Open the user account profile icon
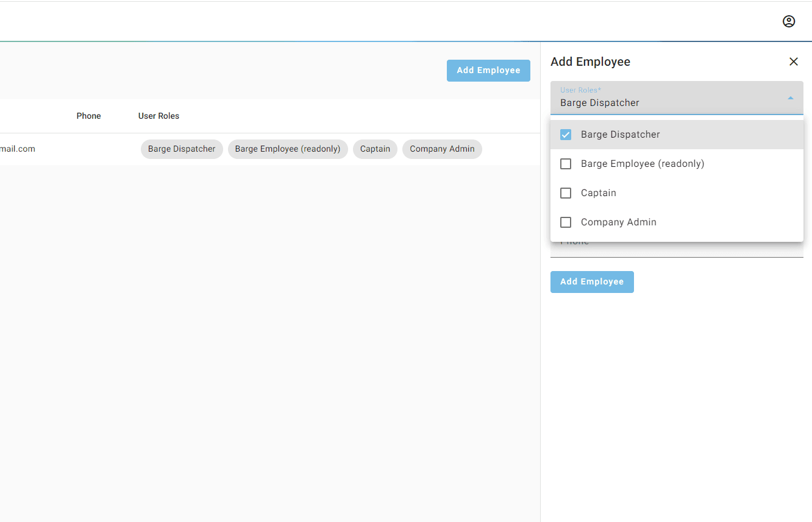812x522 pixels. (x=789, y=21)
